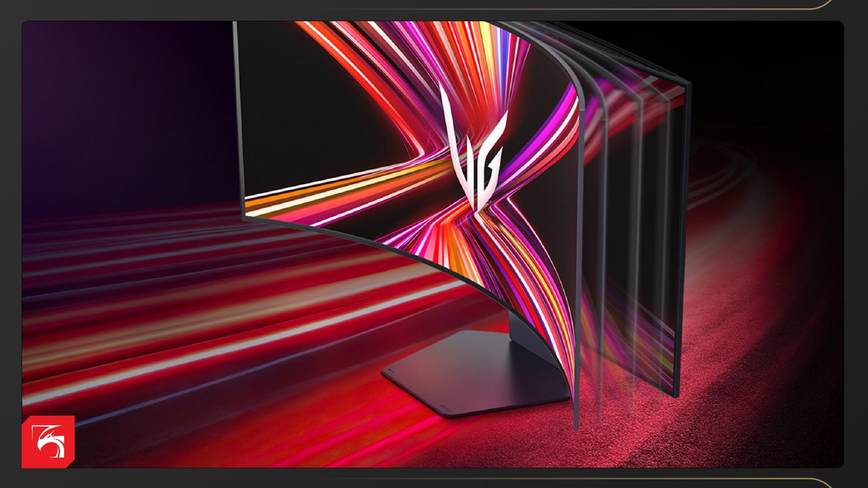
Task: Click the gold accent line in top-right corner
Action: click(x=805, y=8)
